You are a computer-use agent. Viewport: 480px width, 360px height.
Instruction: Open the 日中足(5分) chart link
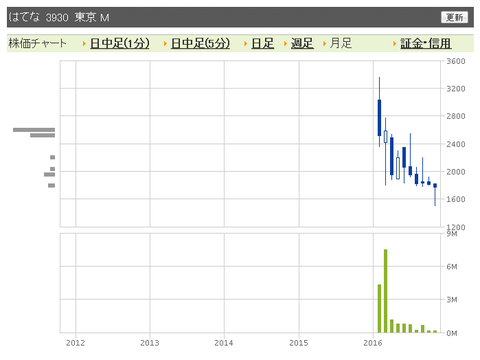(x=200, y=43)
